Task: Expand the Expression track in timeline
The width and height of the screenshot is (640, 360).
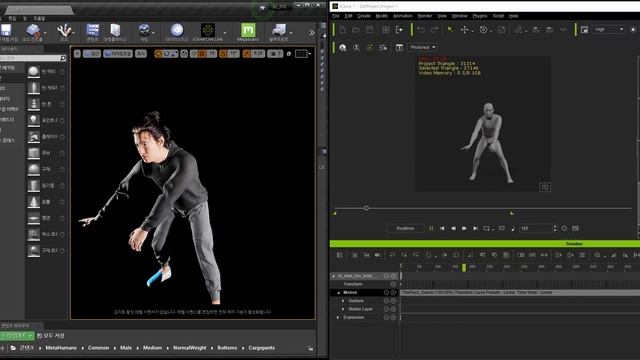Action: coord(338,318)
